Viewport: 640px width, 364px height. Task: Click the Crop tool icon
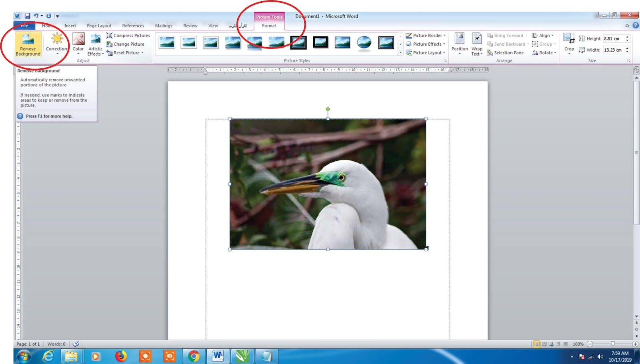click(x=569, y=39)
